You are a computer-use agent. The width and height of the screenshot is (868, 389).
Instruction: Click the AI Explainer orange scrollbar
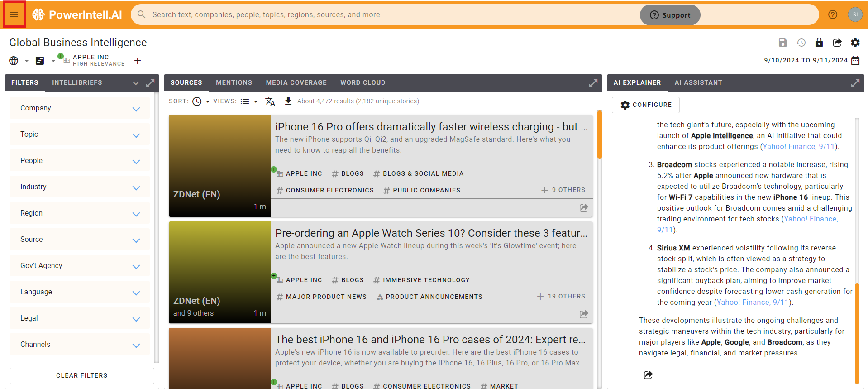857,334
